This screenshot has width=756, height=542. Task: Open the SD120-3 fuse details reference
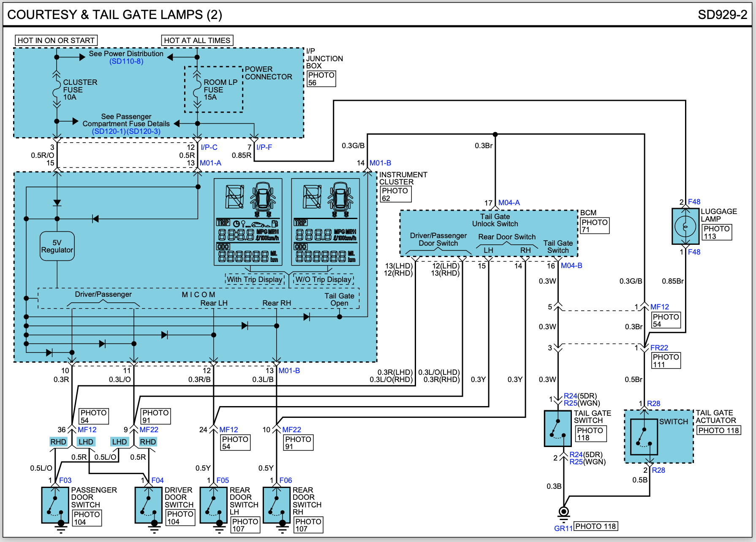[144, 131]
